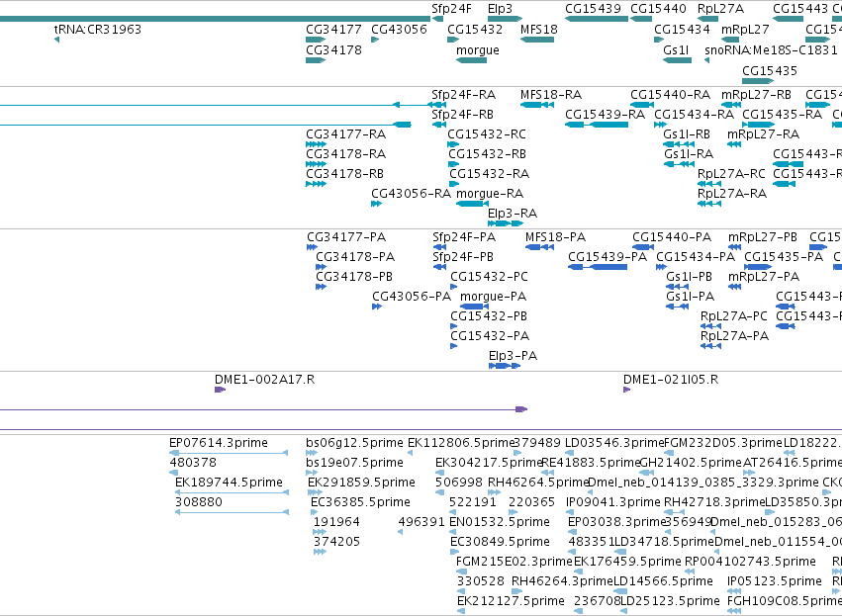The image size is (842, 616).
Task: Select the CG34177-RA transcript label
Action: coord(346,134)
